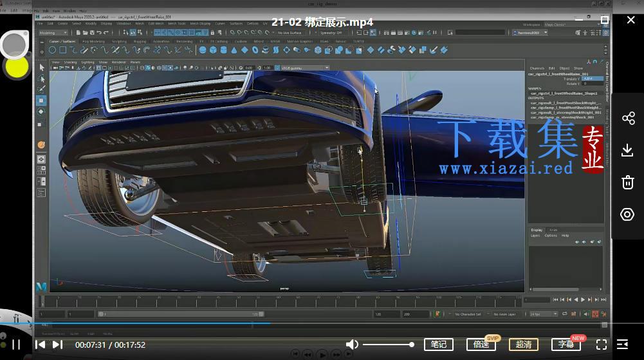The height and width of the screenshot is (360, 644).
Task: Mute the video player volume
Action: coord(351,345)
